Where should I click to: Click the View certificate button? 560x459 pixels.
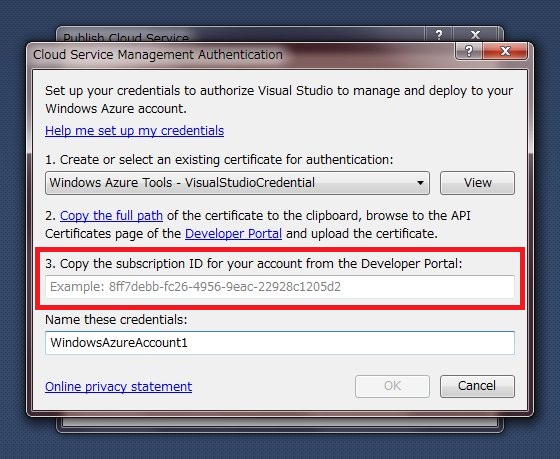click(477, 183)
